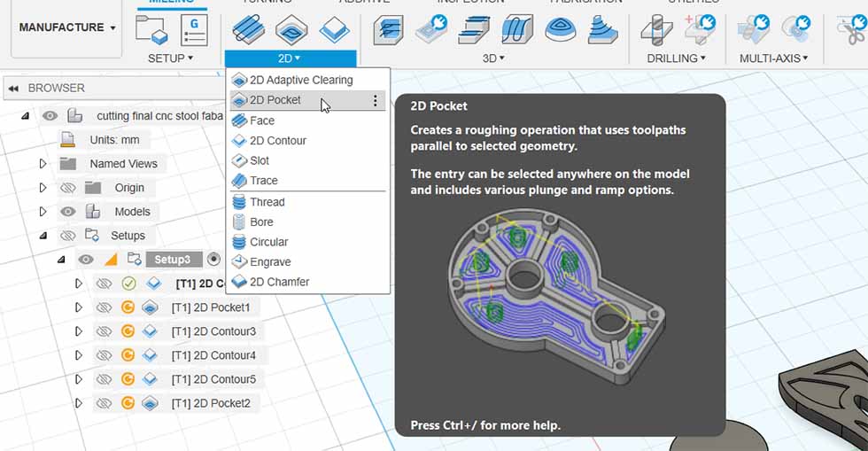Toggle visibility of 2D Contour5 toolpath
This screenshot has width=868, height=451.
[x=104, y=379]
